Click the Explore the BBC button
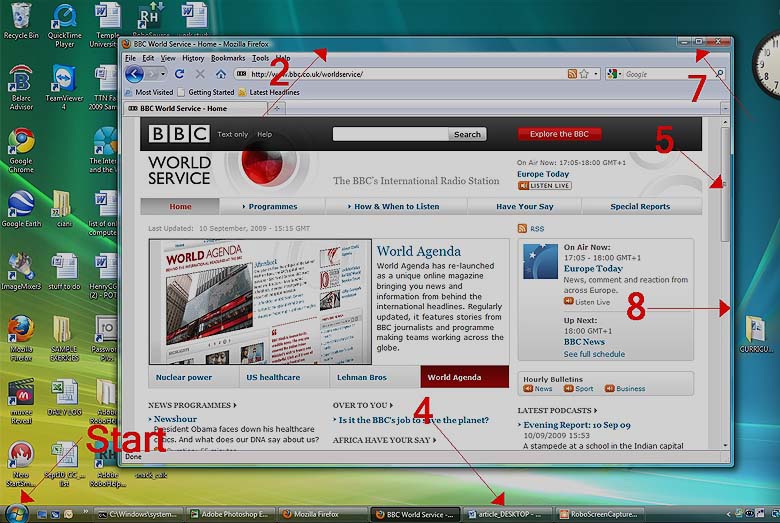Screen dimensions: 780x523 point(559,134)
